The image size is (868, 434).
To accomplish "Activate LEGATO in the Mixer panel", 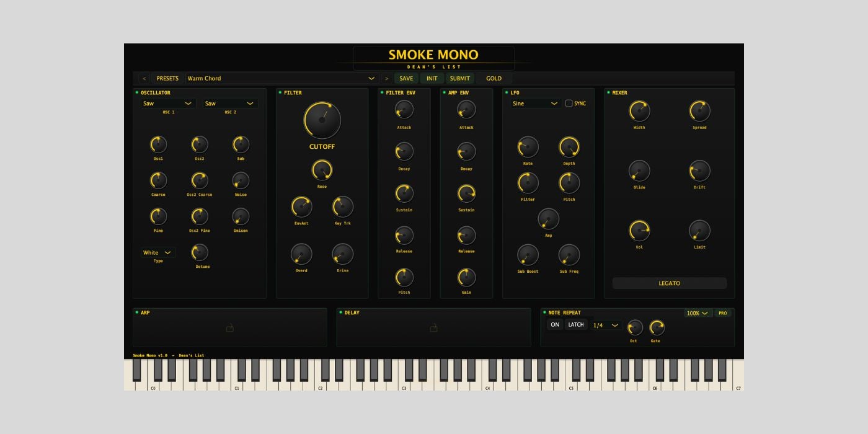I will coord(669,283).
